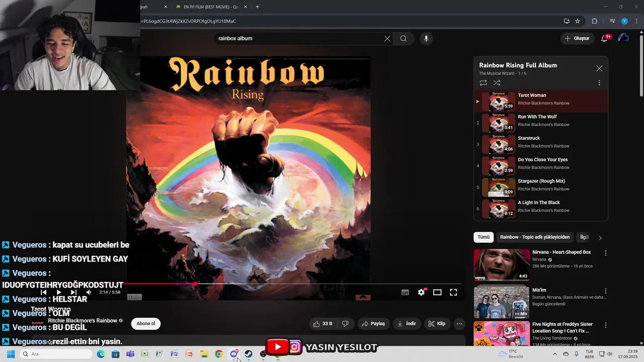Click the red video progress scrubber
Image resolution: width=644 pixels, height=362 pixels.
point(195,284)
